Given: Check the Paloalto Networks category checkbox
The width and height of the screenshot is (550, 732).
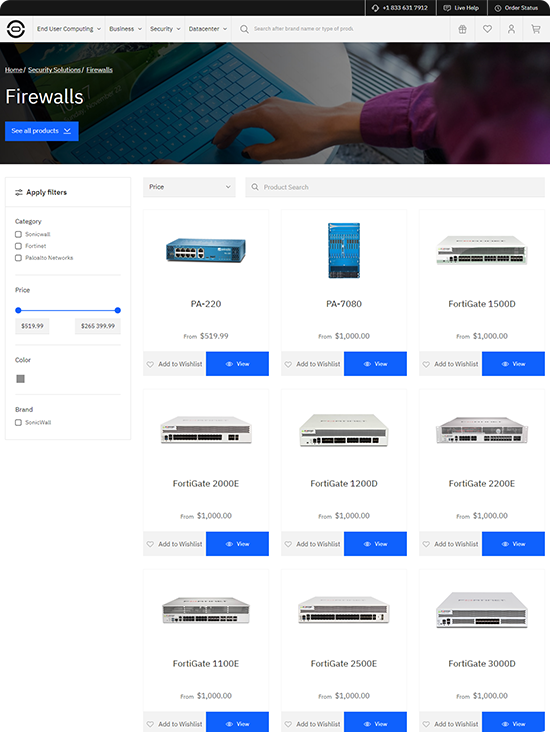Looking at the screenshot, I should (x=18, y=258).
